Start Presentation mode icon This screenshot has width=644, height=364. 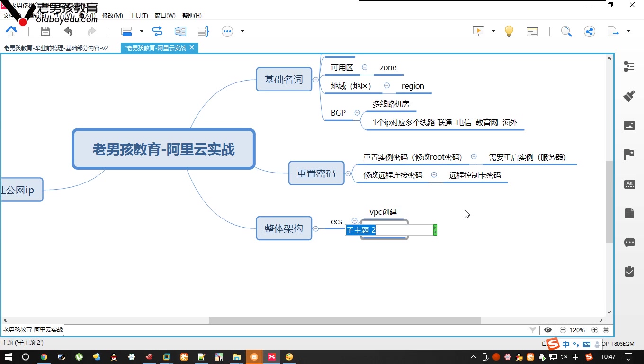(x=478, y=31)
